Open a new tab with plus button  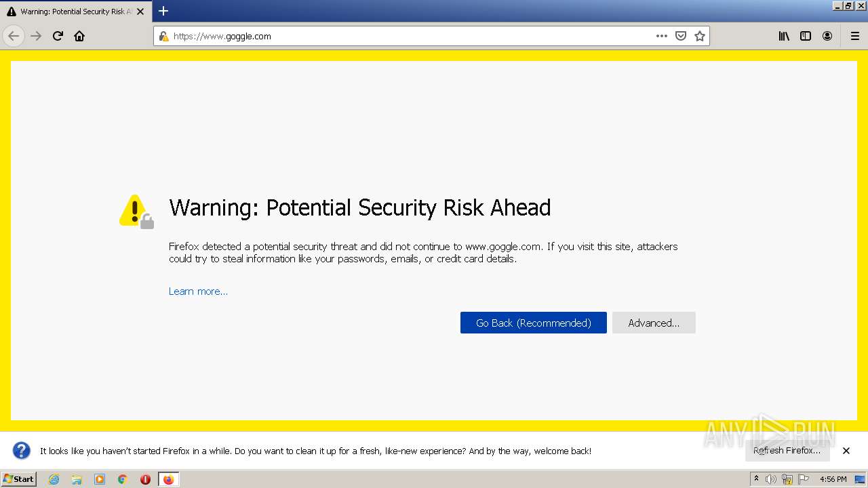[163, 11]
